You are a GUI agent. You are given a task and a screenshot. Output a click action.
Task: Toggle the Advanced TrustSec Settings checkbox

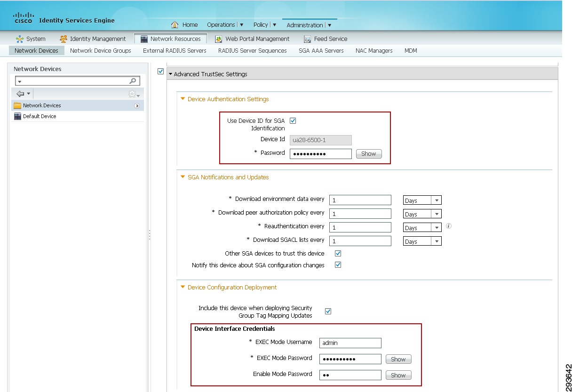pyautogui.click(x=160, y=72)
